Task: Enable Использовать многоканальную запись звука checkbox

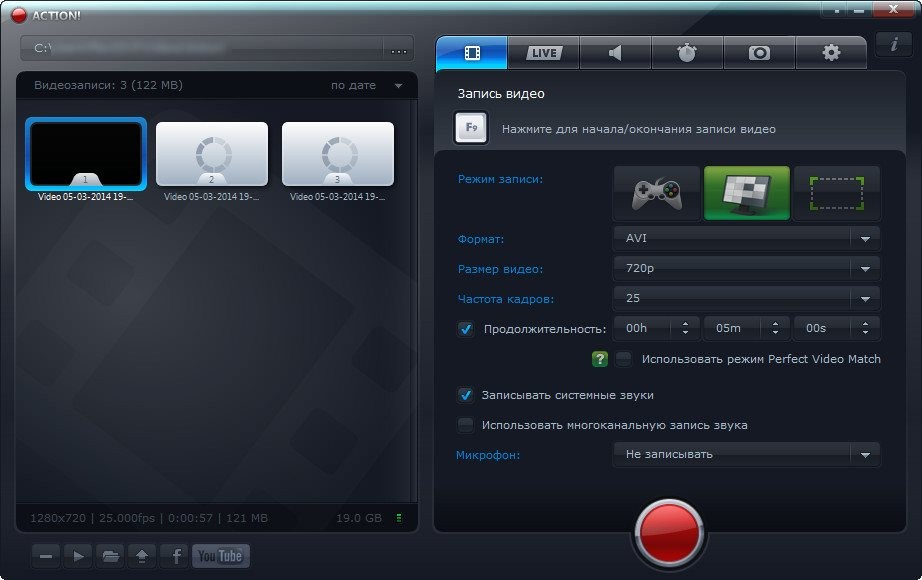Action: pyautogui.click(x=466, y=425)
